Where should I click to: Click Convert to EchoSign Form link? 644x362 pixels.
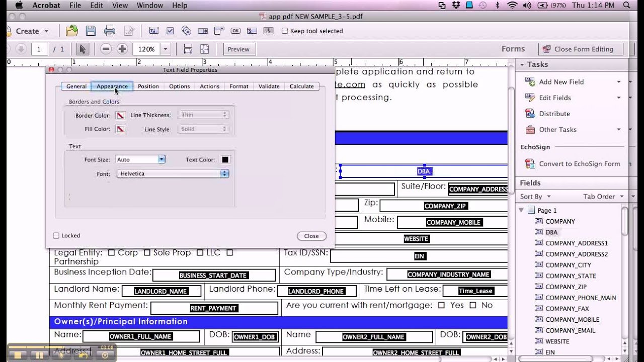579,163
